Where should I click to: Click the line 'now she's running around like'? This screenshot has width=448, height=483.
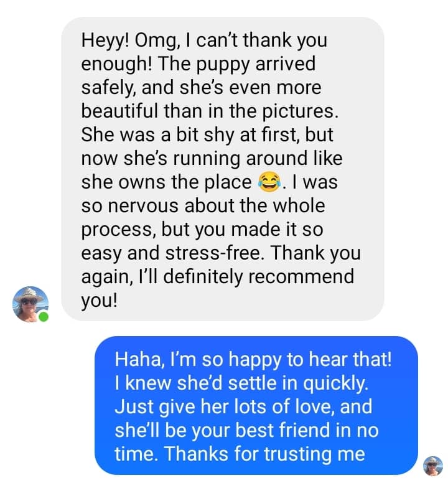[212, 158]
